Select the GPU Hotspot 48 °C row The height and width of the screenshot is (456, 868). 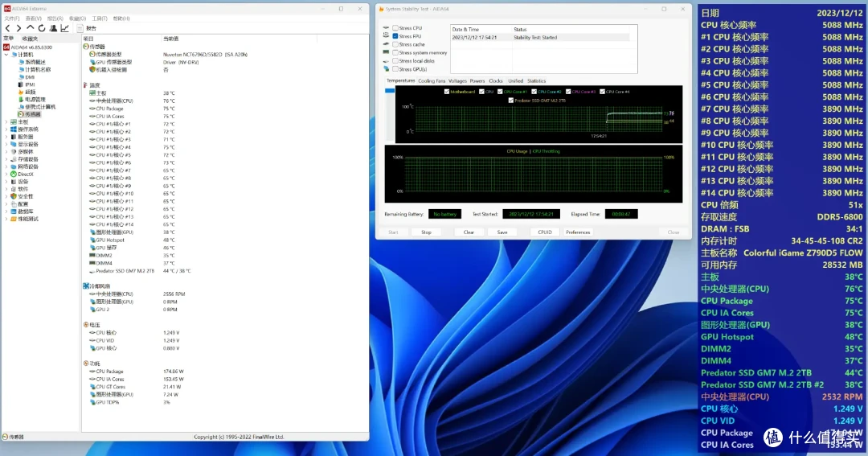point(132,240)
